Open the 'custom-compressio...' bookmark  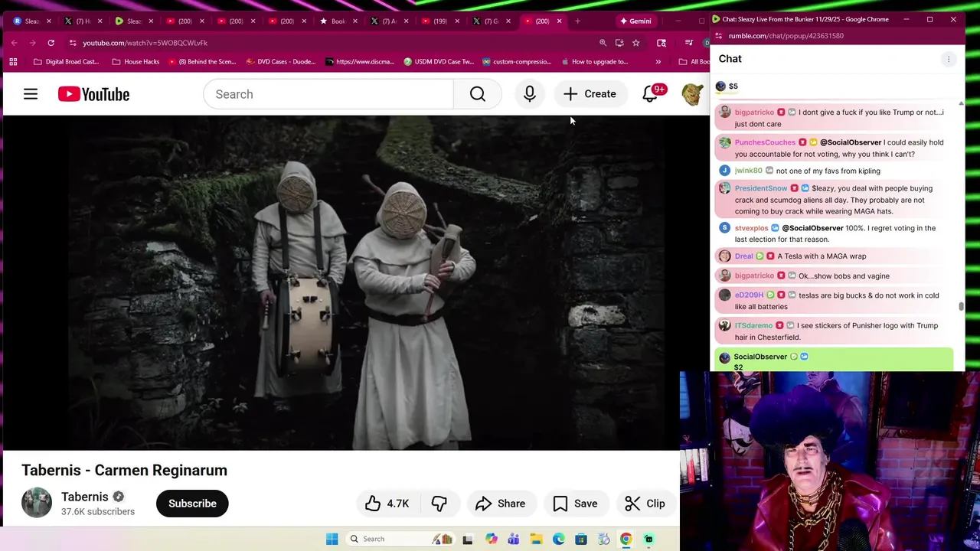click(517, 61)
